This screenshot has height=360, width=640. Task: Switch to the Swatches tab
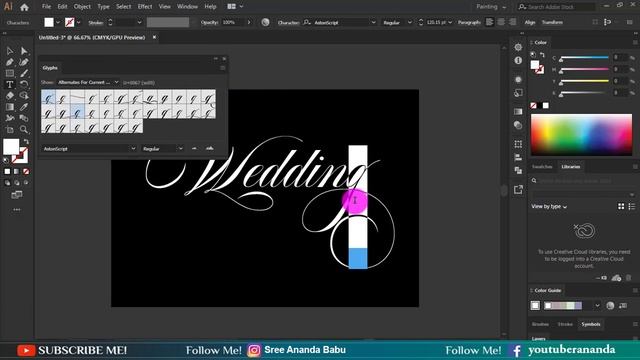click(x=542, y=167)
